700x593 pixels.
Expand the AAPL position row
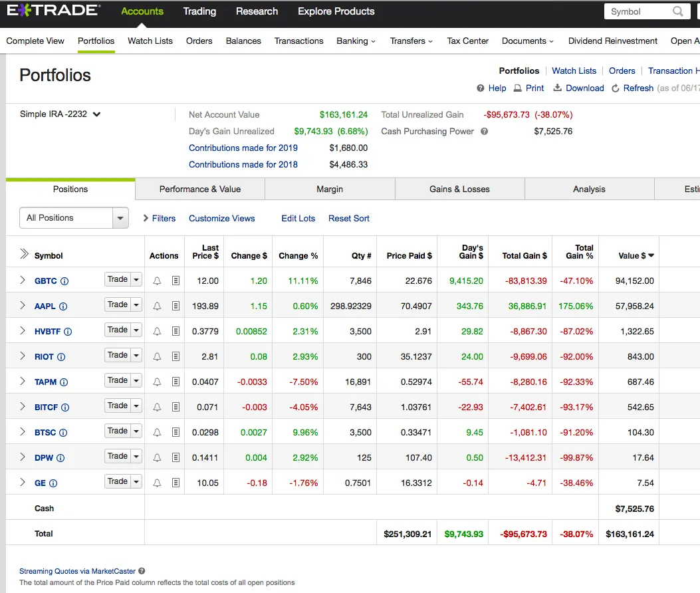[23, 305]
